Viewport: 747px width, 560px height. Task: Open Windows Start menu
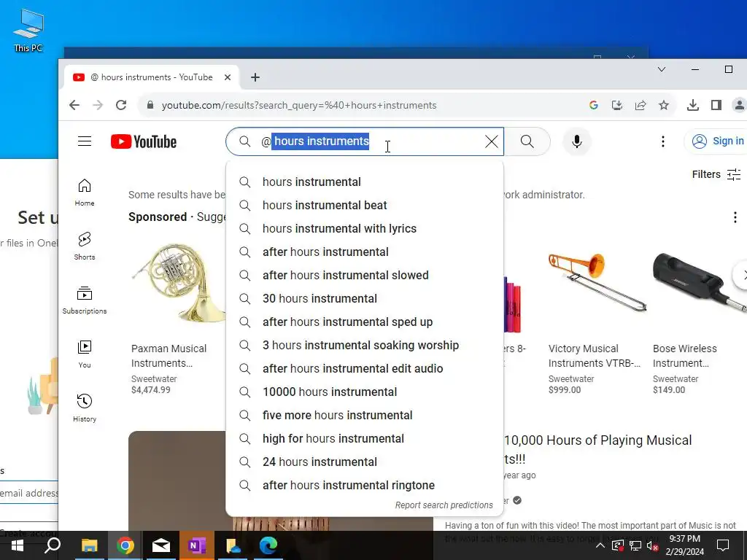coord(18,545)
